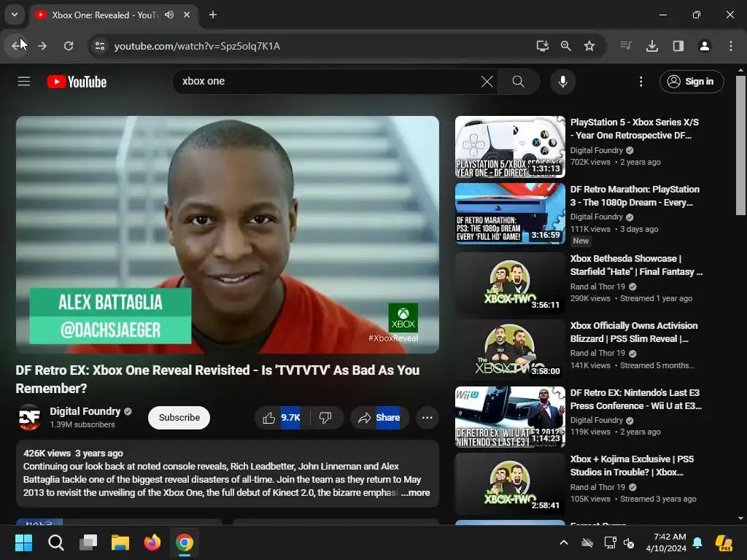The image size is (747, 560).
Task: Go to YouTube home via logo
Action: click(77, 82)
